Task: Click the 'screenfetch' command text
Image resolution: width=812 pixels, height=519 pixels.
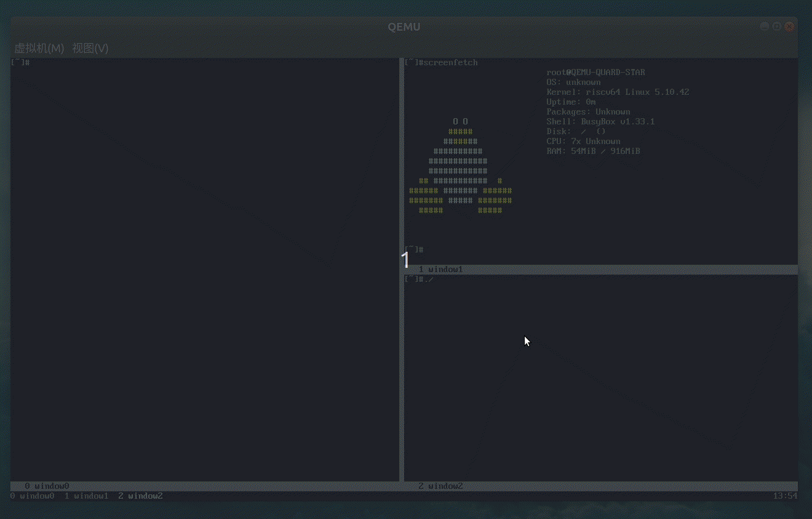Action: coord(450,63)
